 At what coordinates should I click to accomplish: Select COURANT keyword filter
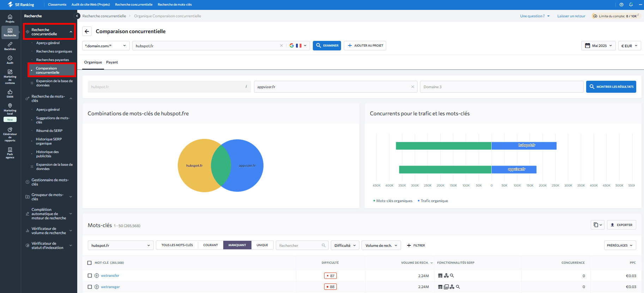[211, 245]
